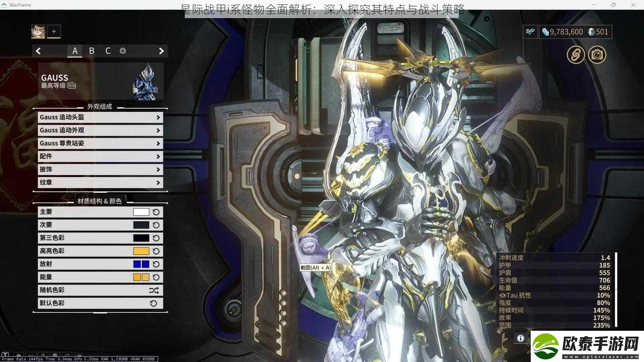Expand Gauss 追动头盔 helmet options
Viewport: 644px width, 362px height.
click(100, 117)
